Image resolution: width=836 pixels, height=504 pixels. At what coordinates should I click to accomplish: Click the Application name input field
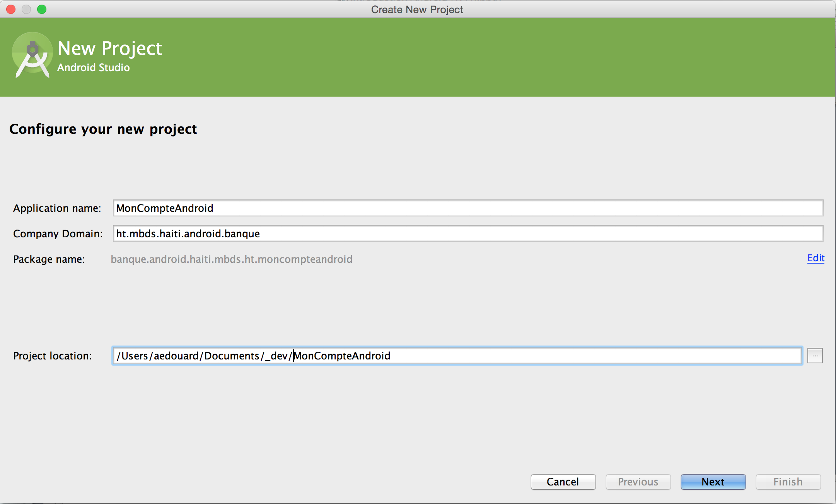coord(468,208)
